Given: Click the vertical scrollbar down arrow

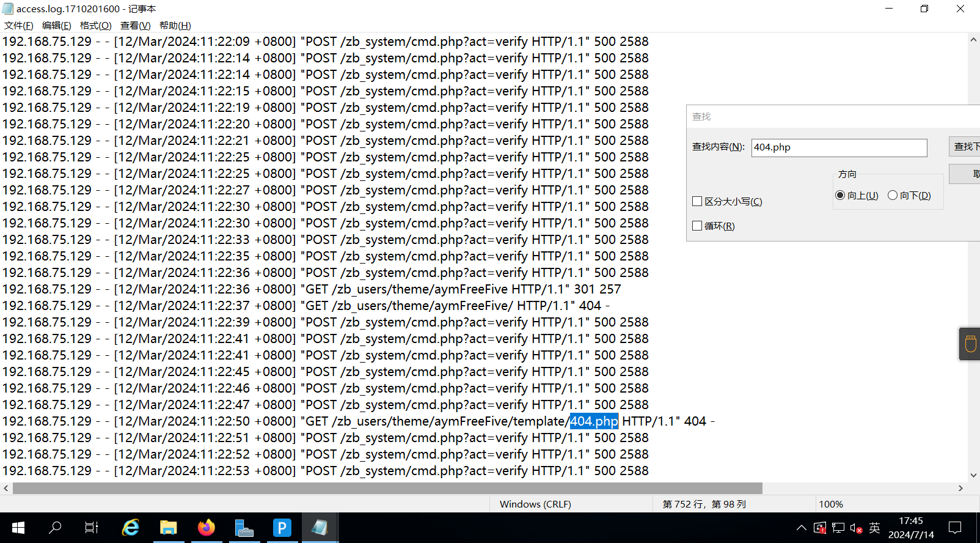Looking at the screenshot, I should [x=973, y=475].
